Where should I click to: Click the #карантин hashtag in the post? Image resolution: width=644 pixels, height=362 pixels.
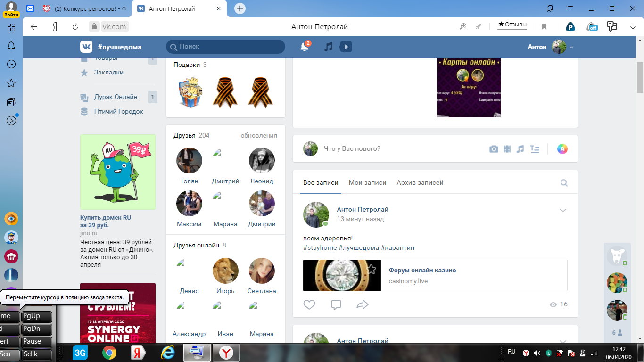tap(397, 247)
